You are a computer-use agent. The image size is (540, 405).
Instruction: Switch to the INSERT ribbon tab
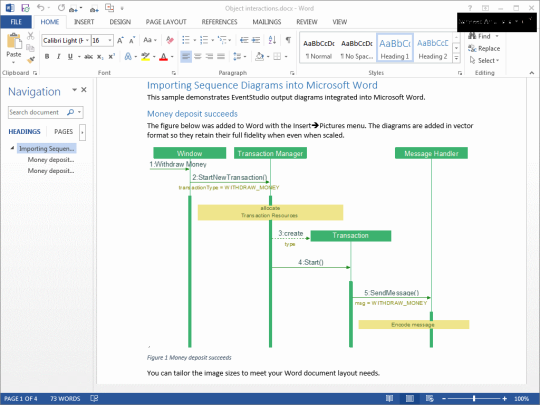(x=84, y=22)
